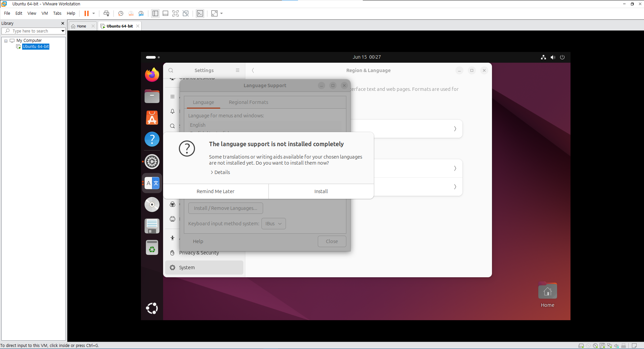Switch to the Home tab

(x=81, y=26)
